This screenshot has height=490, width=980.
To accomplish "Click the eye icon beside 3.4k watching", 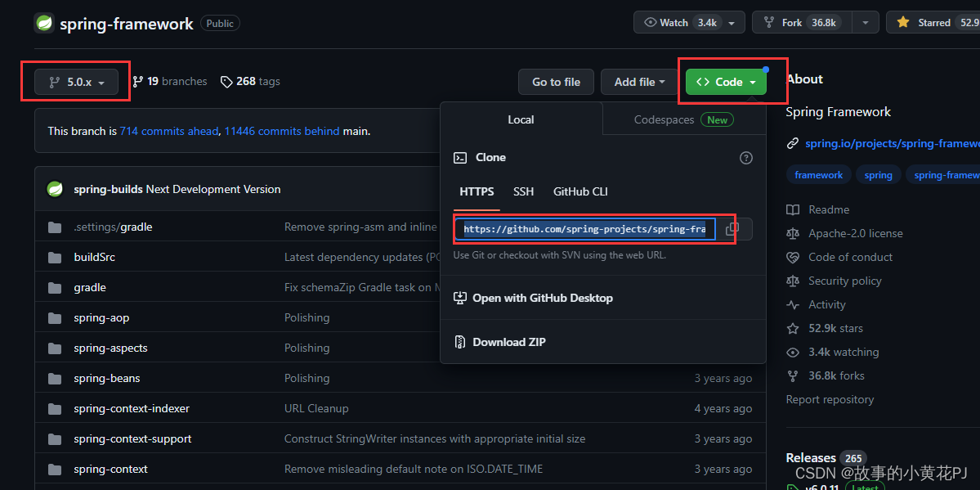I will [x=793, y=353].
